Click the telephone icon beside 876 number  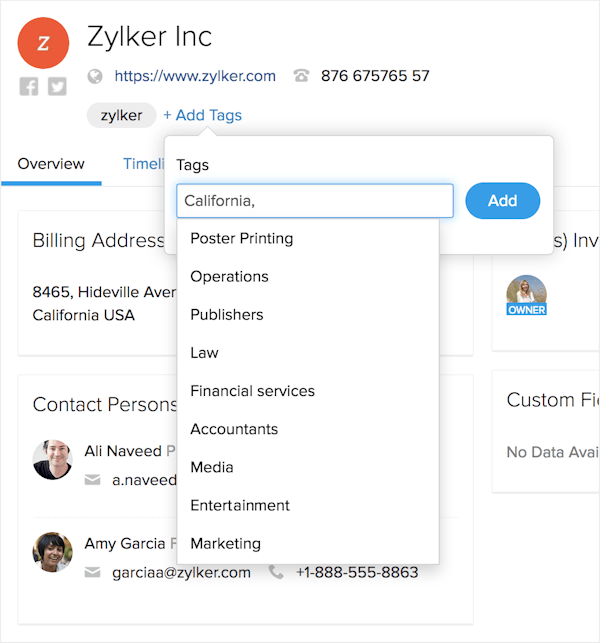[301, 76]
